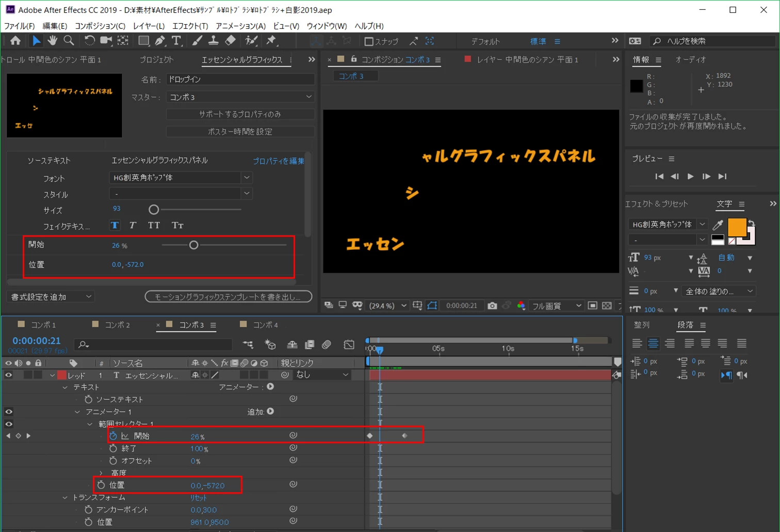The width and height of the screenshot is (780, 532).
Task: Center-align text in Paragraph panel
Action: pos(653,343)
